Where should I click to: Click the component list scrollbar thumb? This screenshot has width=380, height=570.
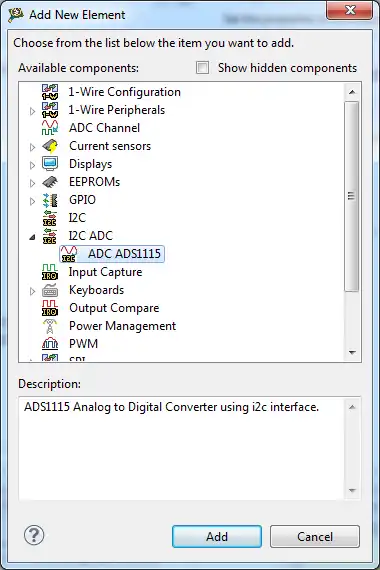(351, 196)
